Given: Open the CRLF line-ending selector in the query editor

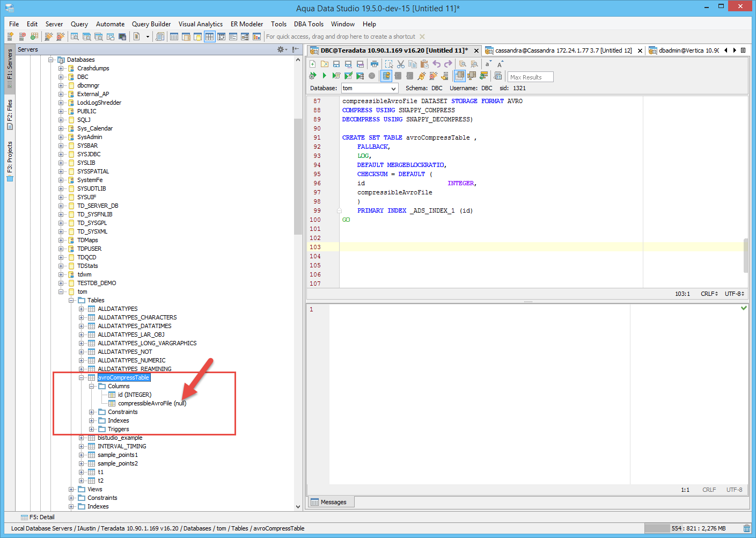Looking at the screenshot, I should point(709,294).
